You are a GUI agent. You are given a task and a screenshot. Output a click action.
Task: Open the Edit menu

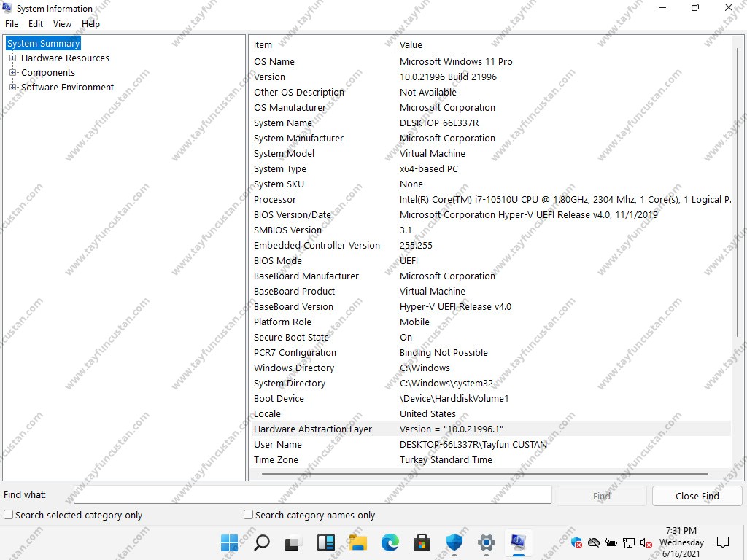[36, 24]
